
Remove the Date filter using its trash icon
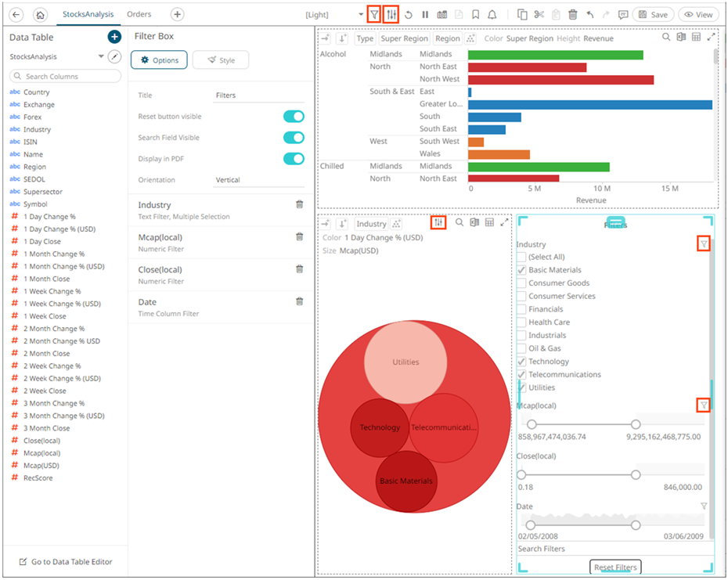click(x=299, y=301)
